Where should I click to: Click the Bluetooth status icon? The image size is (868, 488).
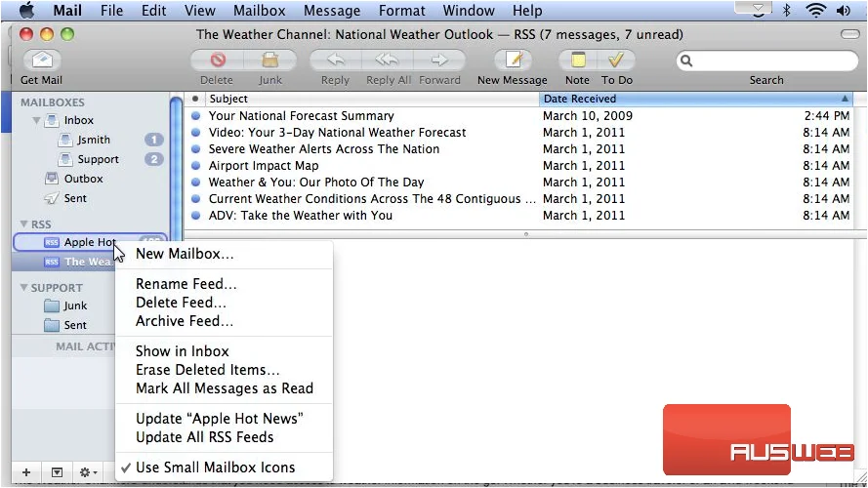pyautogui.click(x=787, y=10)
